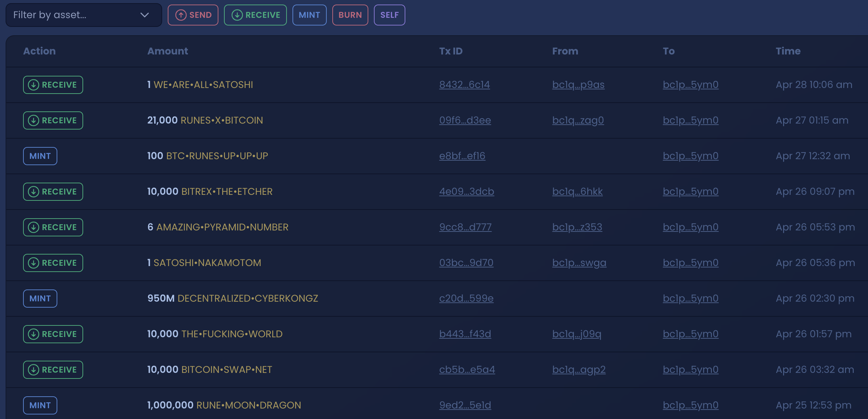The image size is (868, 419).
Task: Open transaction e8bf...ef16
Action: tap(462, 156)
